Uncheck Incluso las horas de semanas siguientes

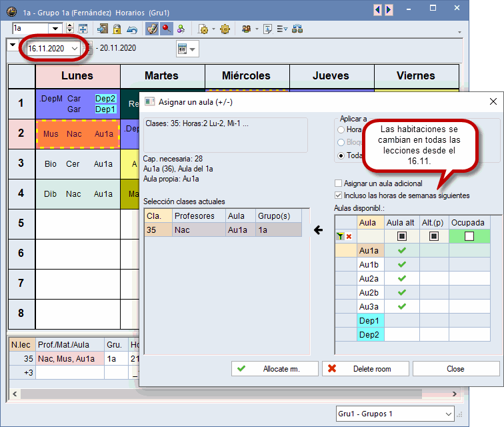(338, 195)
